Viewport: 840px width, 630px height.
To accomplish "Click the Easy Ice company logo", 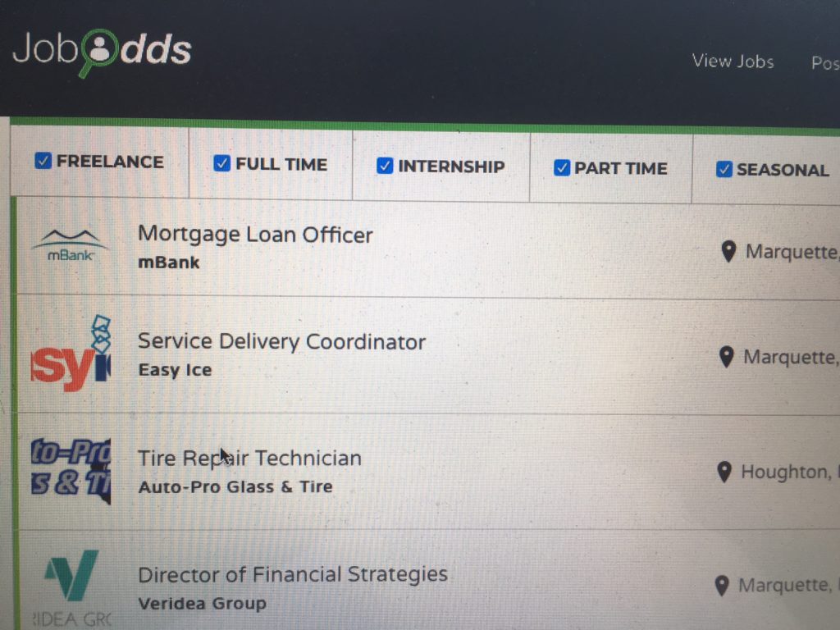I will click(71, 355).
